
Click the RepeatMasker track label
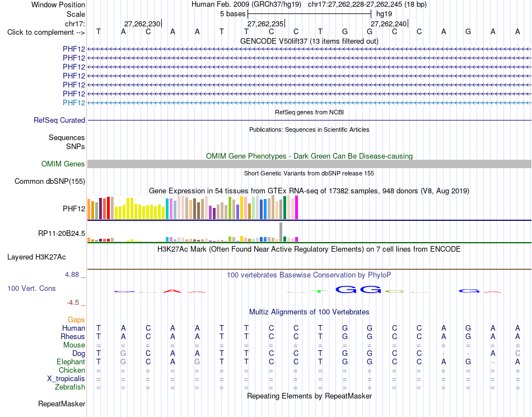click(62, 404)
